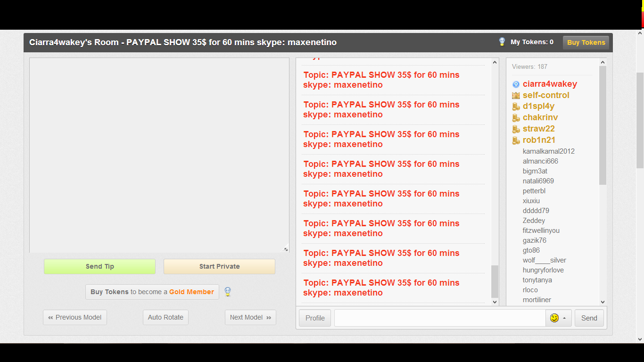Go to the Next Model

[250, 317]
